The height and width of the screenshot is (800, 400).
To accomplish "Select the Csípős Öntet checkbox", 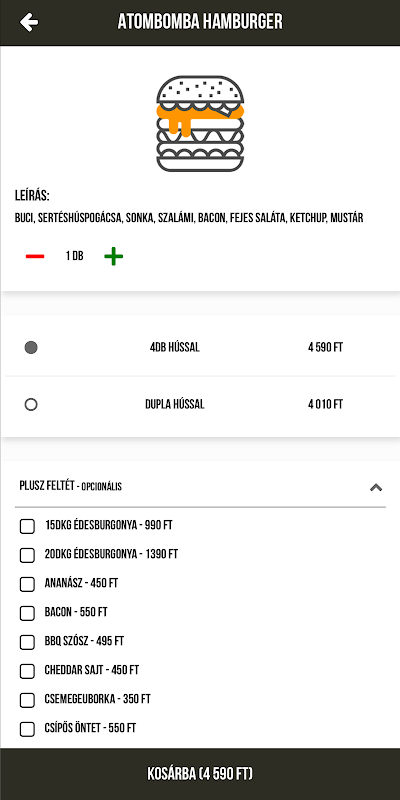I will (x=27, y=730).
